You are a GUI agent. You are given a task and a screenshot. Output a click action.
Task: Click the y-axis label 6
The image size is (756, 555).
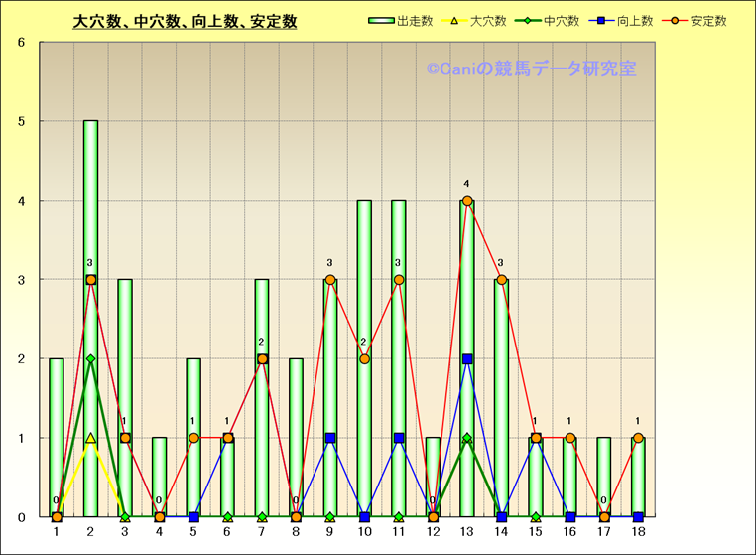[x=23, y=43]
